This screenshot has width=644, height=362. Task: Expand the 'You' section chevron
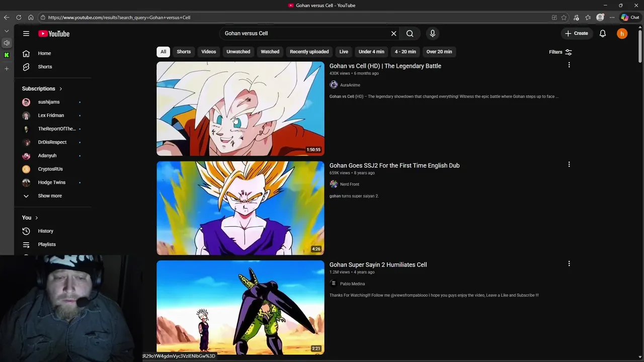(x=36, y=218)
